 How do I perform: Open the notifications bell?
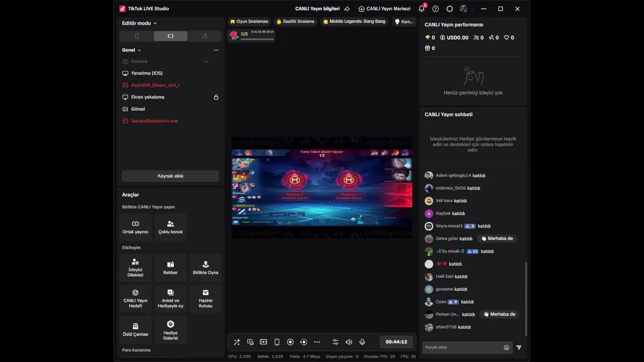tap(422, 9)
